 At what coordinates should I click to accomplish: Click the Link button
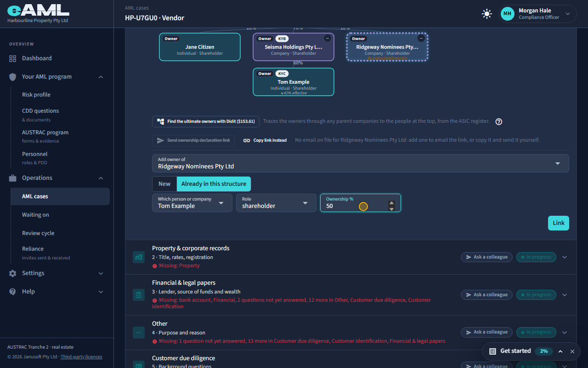(x=559, y=223)
